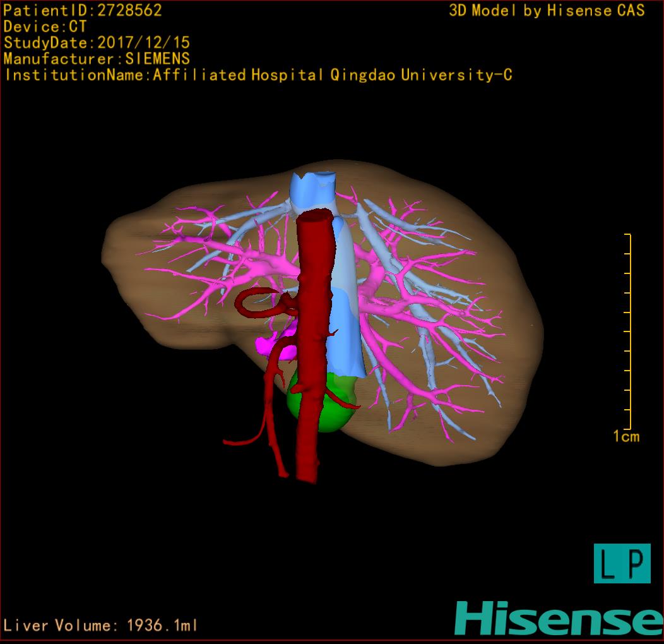Click the 3D Model by Hisense CAS caption
Screen dimensions: 664x644
click(547, 11)
